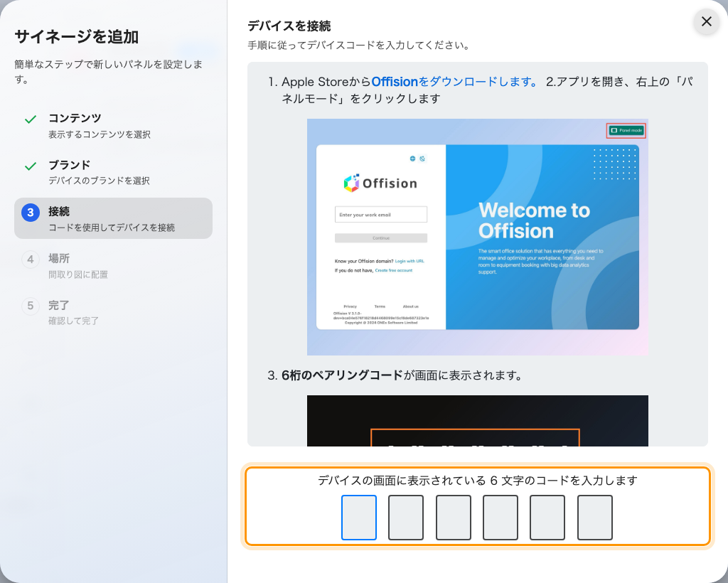Focus the second code digit box

pyautogui.click(x=406, y=518)
